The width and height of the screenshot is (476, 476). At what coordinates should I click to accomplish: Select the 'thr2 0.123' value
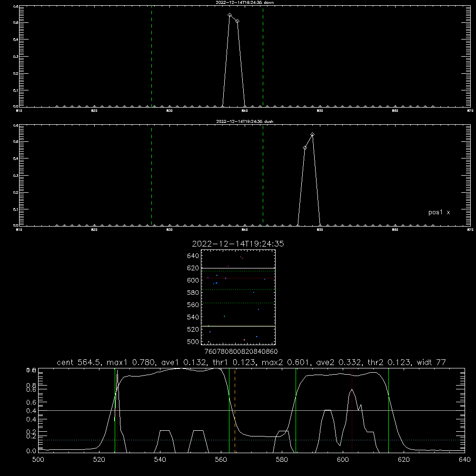point(389,362)
